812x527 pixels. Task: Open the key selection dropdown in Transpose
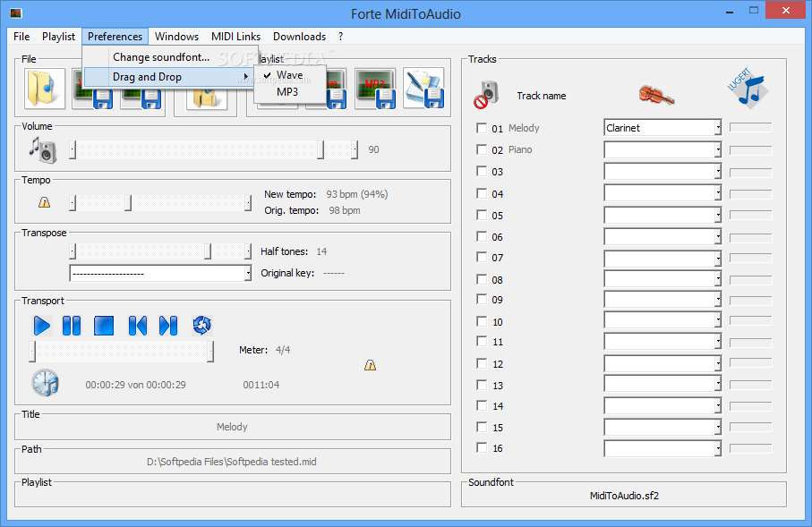pos(248,273)
